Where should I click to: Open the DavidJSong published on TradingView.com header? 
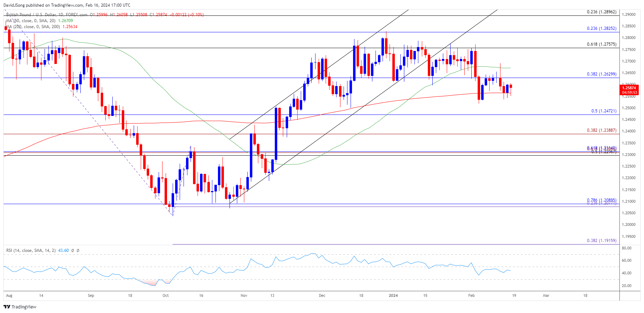(67, 5)
